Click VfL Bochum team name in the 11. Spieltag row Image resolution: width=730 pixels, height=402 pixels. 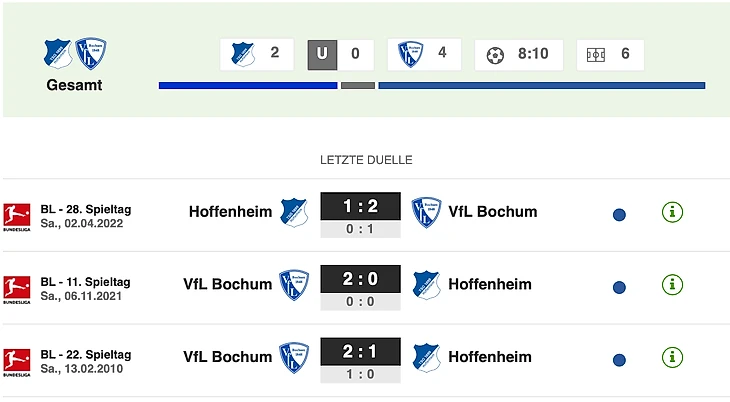click(x=227, y=284)
